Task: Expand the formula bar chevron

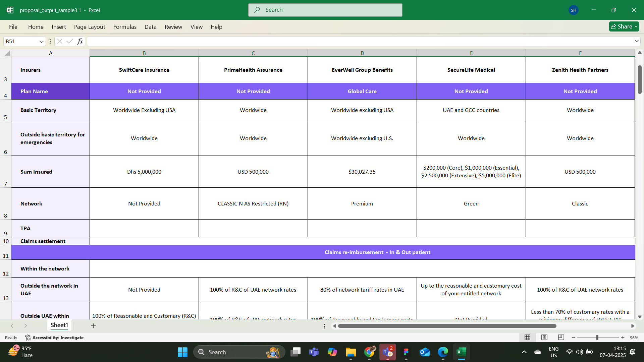Action: pos(636,41)
